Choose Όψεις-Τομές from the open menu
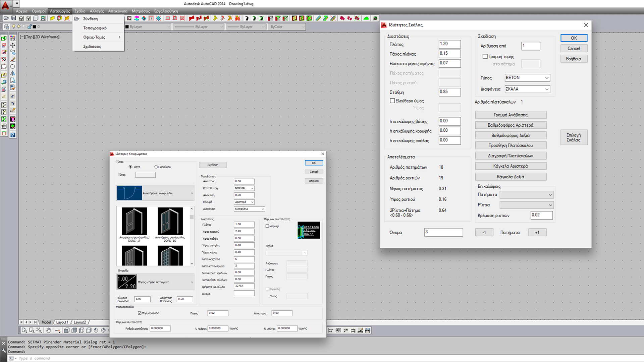 (94, 37)
